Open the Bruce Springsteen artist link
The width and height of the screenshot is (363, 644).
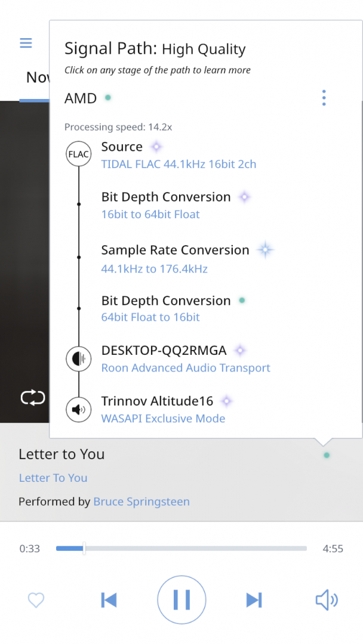pyautogui.click(x=141, y=501)
